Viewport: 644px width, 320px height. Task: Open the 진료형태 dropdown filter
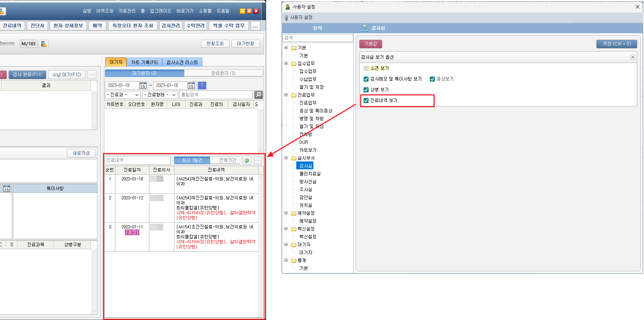tap(160, 95)
